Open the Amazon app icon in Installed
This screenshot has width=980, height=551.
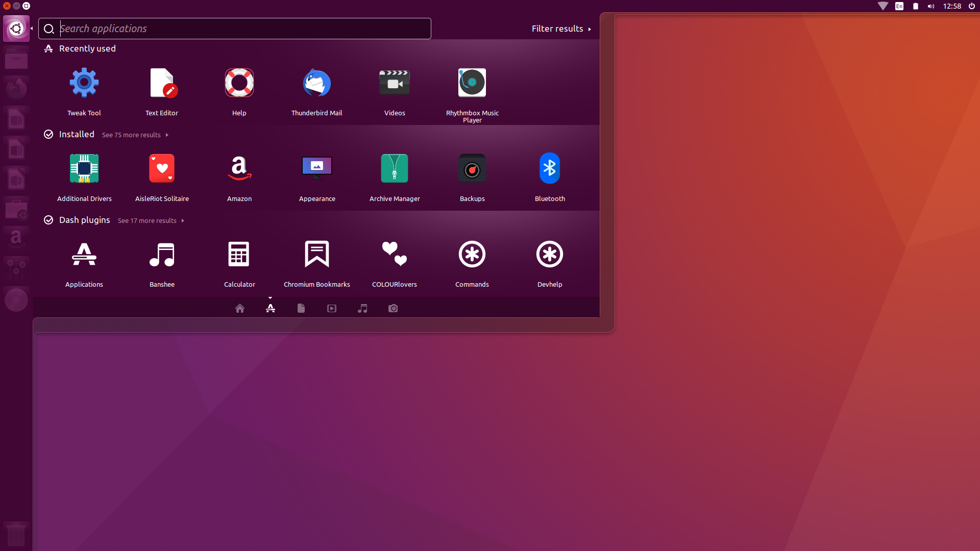pyautogui.click(x=239, y=169)
